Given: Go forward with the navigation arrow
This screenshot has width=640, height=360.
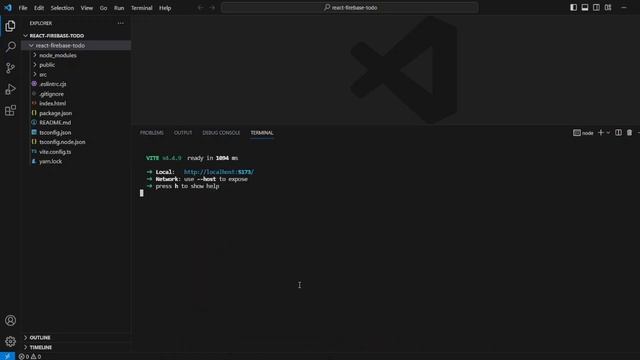Looking at the screenshot, I should click(212, 8).
